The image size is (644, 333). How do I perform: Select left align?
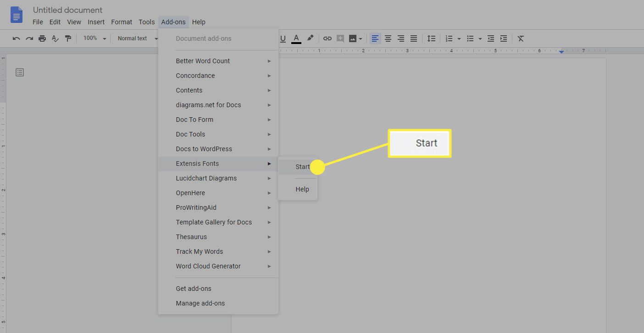pos(375,38)
